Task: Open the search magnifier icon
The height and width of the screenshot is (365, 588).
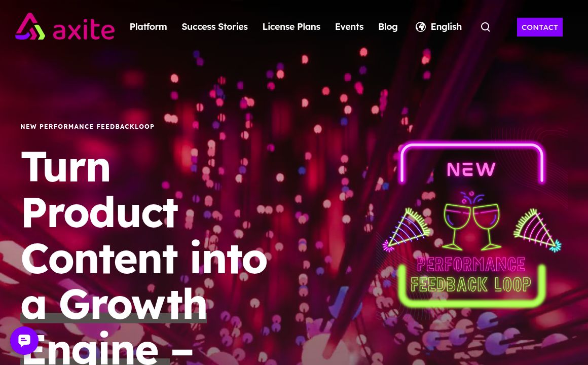Action: tap(485, 27)
